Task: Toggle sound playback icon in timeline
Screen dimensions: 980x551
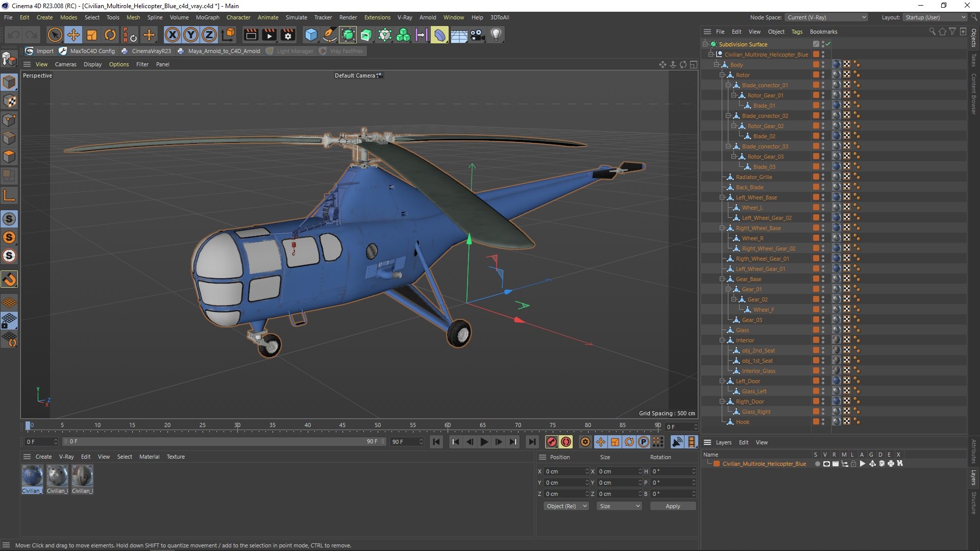Action: pyautogui.click(x=677, y=442)
